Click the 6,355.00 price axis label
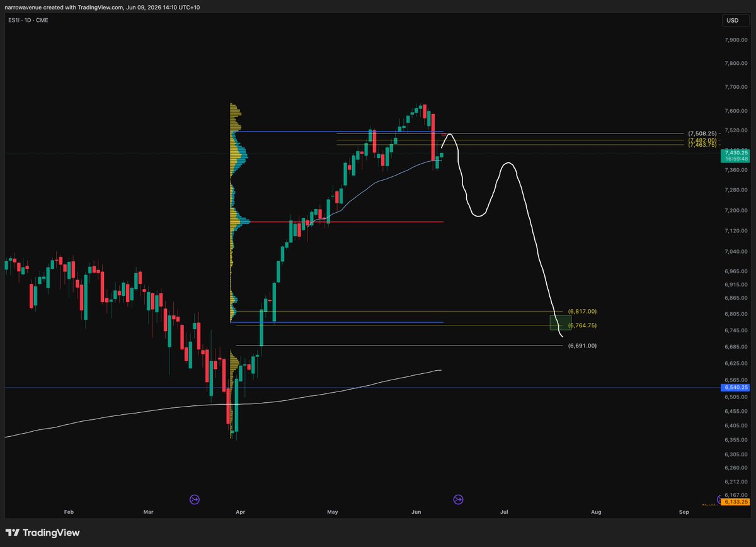This screenshot has height=547, width=756. (736, 440)
